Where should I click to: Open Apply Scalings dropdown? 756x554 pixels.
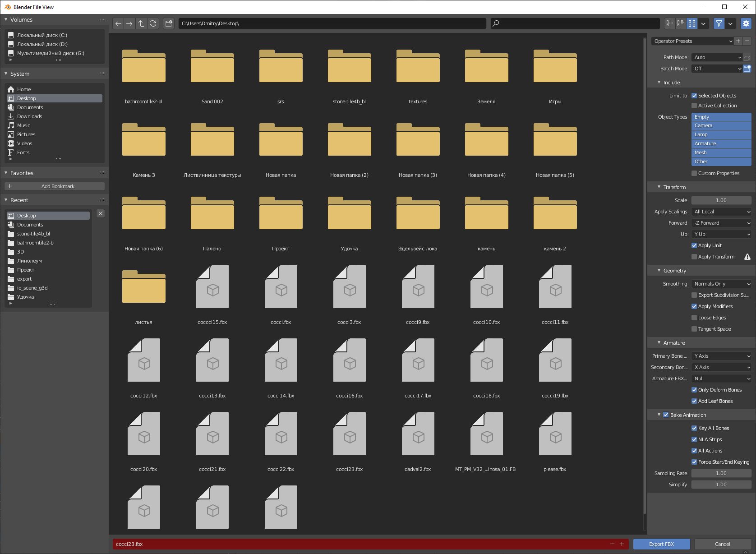721,212
